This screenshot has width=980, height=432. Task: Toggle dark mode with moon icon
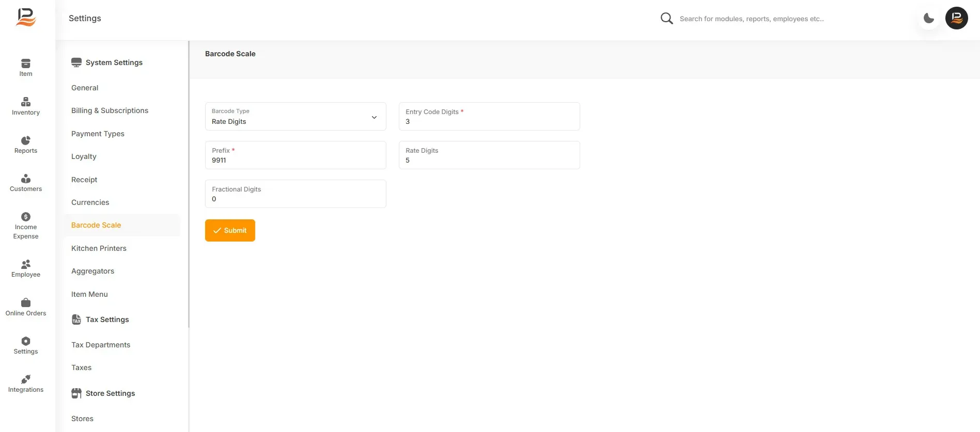click(929, 19)
